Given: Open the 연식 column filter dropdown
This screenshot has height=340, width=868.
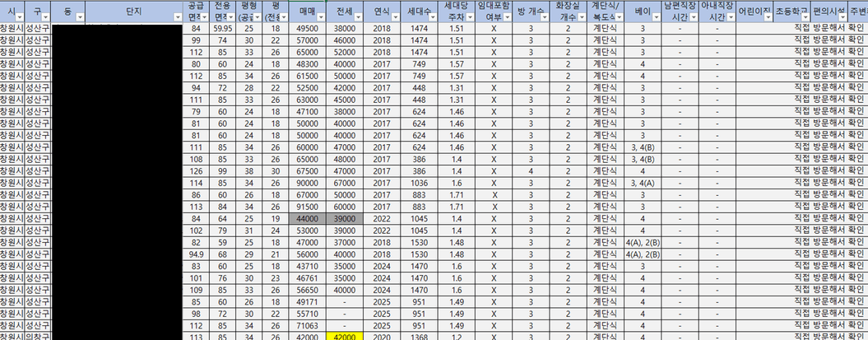Looking at the screenshot, I should (x=395, y=18).
